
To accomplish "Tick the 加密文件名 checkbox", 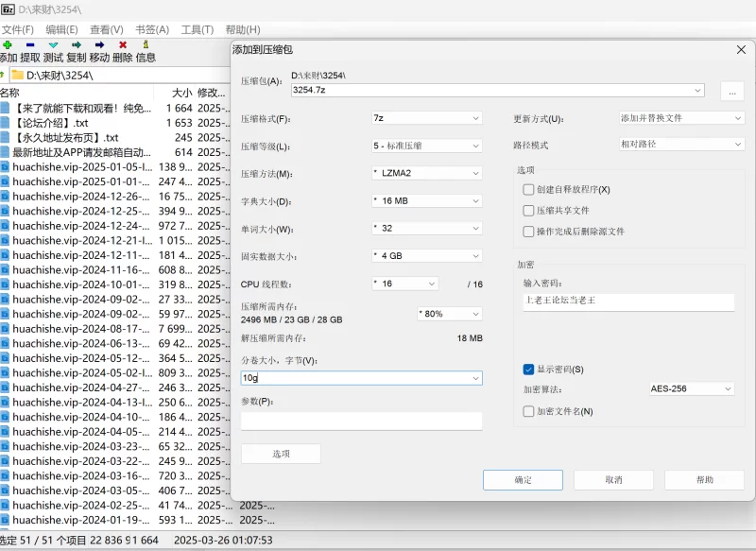I will (x=528, y=411).
